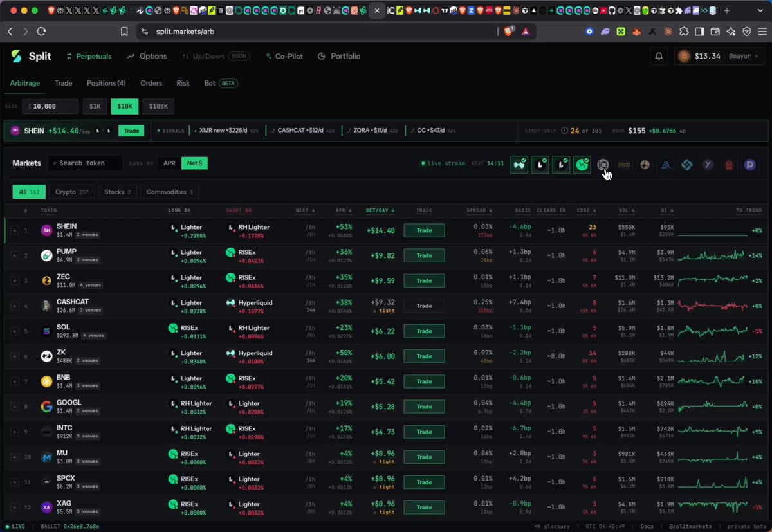Click the blue A-shaped venue icon
This screenshot has height=532, width=772.
[666, 165]
